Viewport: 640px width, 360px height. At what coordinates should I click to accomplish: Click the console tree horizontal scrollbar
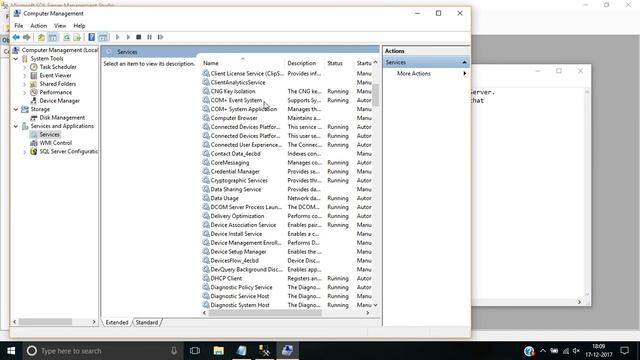pyautogui.click(x=45, y=322)
